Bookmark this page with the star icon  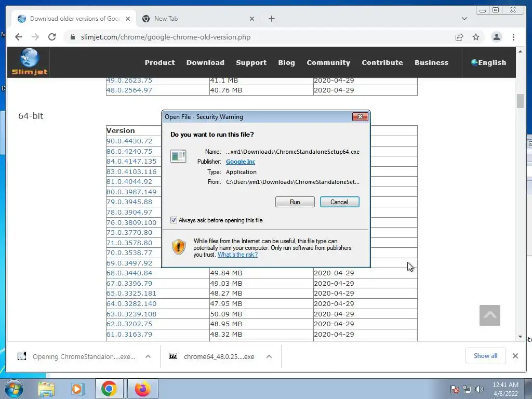pos(476,37)
